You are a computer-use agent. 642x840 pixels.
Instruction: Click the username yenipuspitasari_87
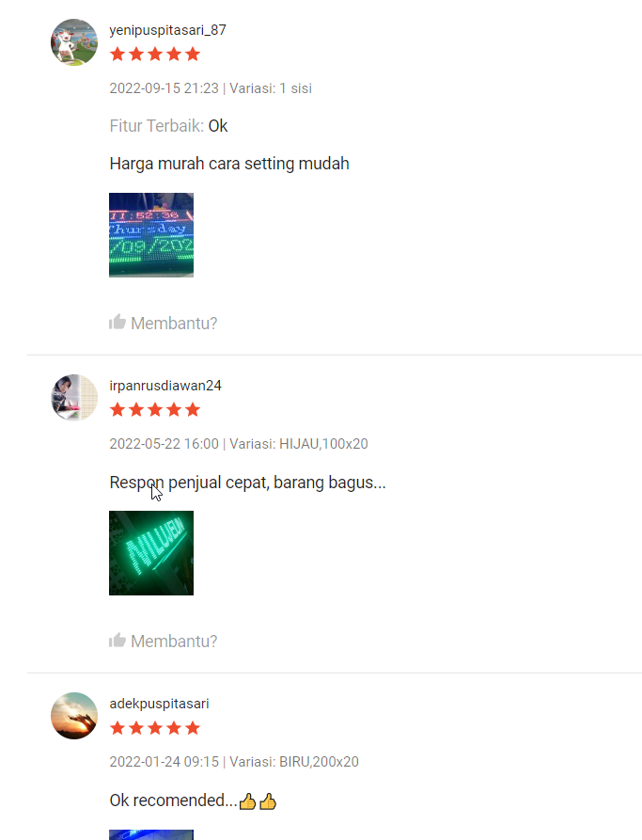tap(167, 30)
